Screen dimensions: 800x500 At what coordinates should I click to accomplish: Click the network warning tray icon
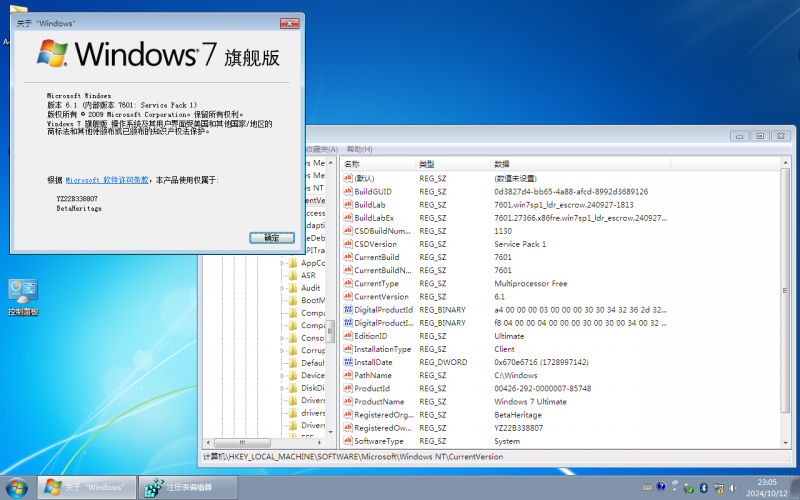tap(718, 488)
